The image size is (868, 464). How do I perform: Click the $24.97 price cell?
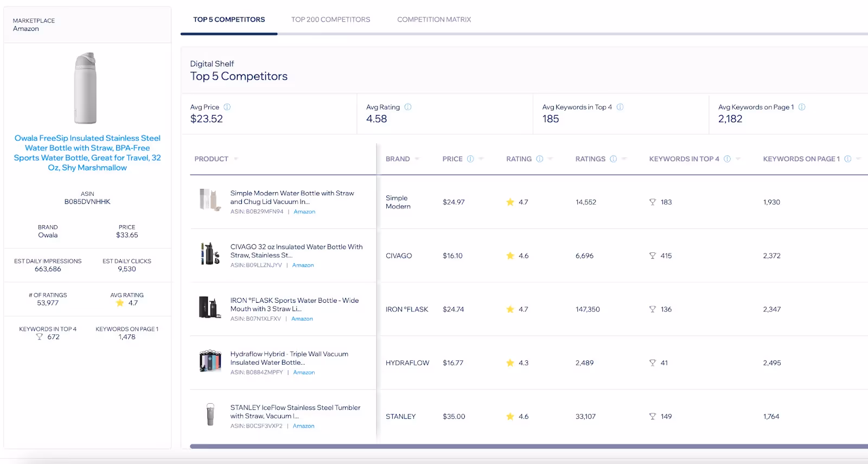point(454,202)
